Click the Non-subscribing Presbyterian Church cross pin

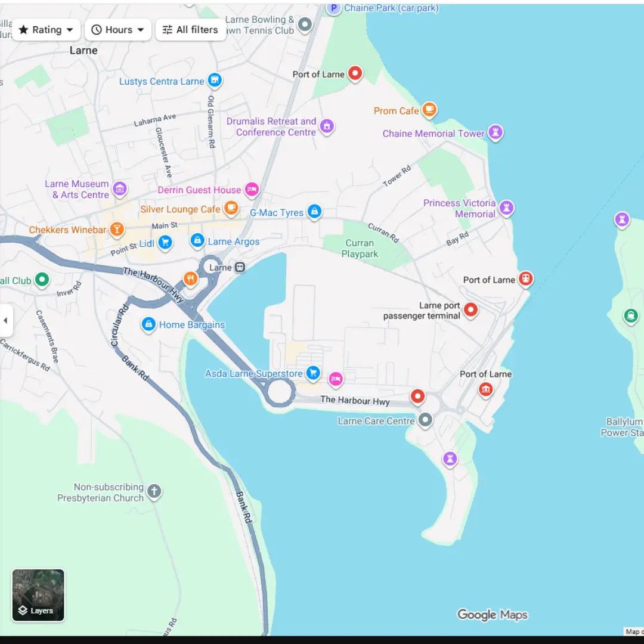click(154, 491)
